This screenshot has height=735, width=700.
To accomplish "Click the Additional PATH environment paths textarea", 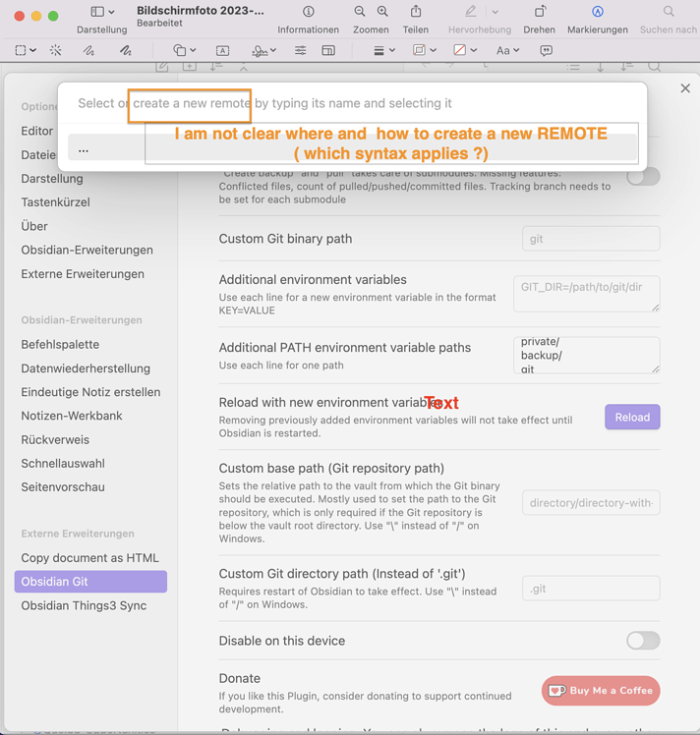I will (587, 356).
